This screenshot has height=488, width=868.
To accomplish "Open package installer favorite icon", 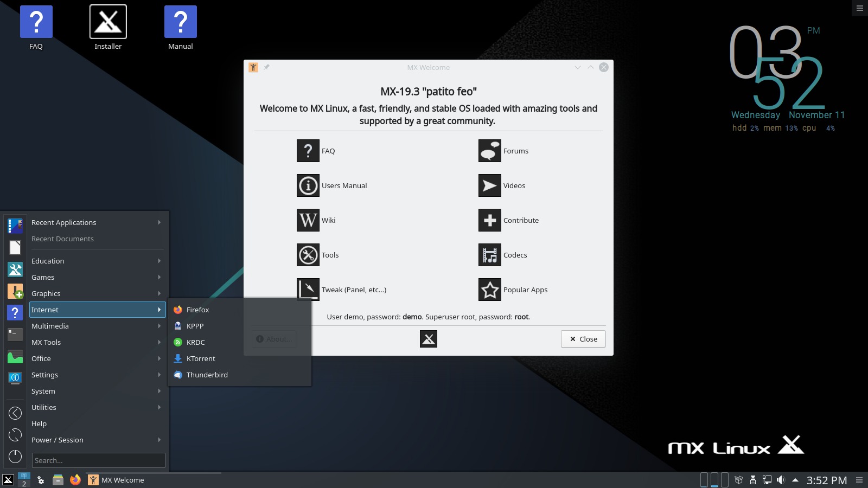I will coord(15,291).
